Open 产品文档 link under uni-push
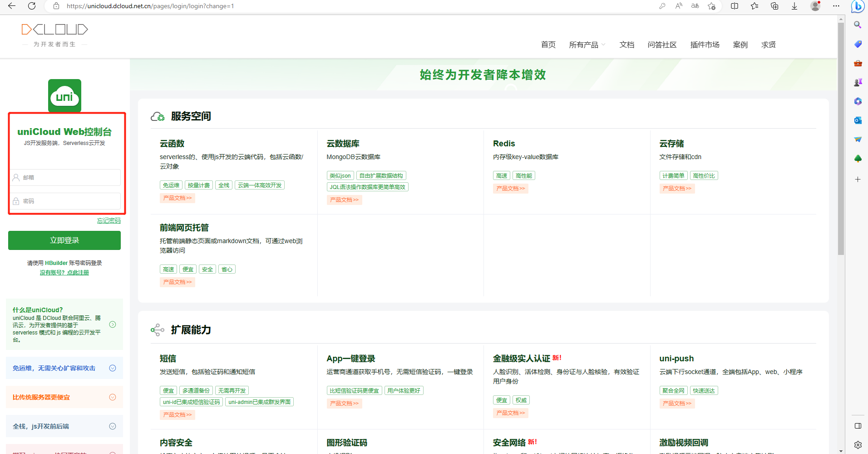This screenshot has width=868, height=454. click(x=677, y=404)
